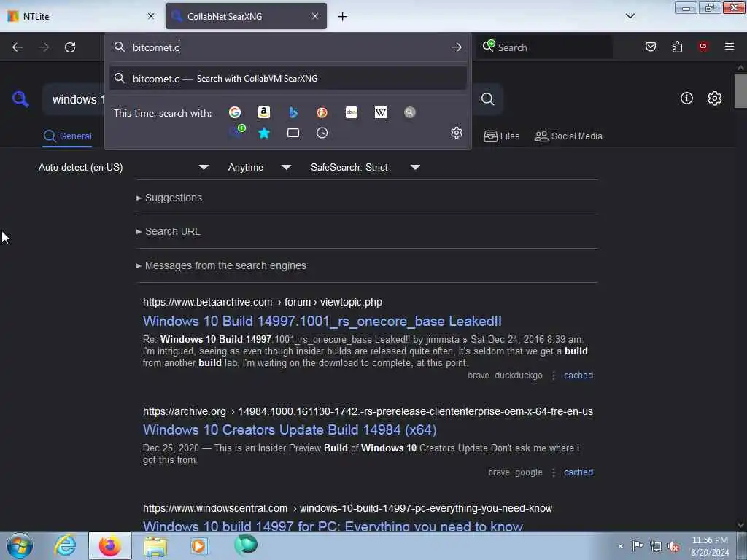This screenshot has height=560, width=747.
Task: Close the CollabNet SearXNG tab
Action: click(315, 16)
